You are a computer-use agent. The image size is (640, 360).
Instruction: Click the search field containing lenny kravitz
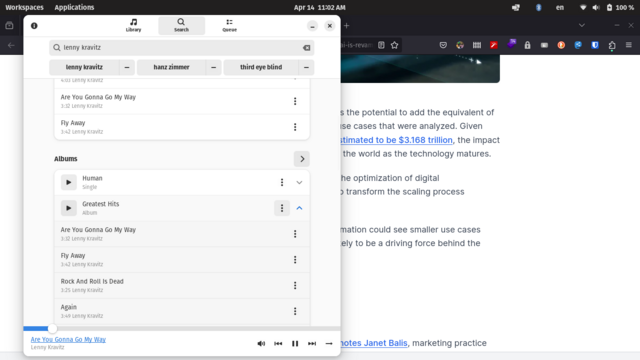coord(182,47)
